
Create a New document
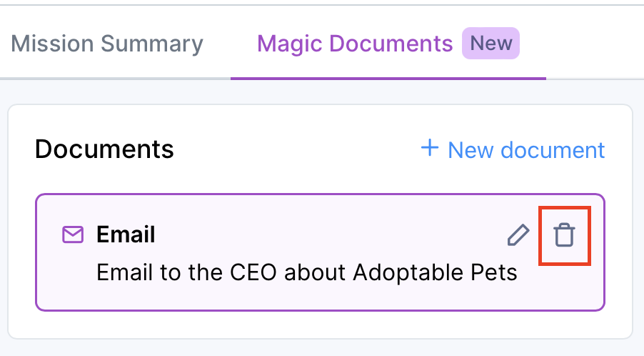(x=513, y=149)
